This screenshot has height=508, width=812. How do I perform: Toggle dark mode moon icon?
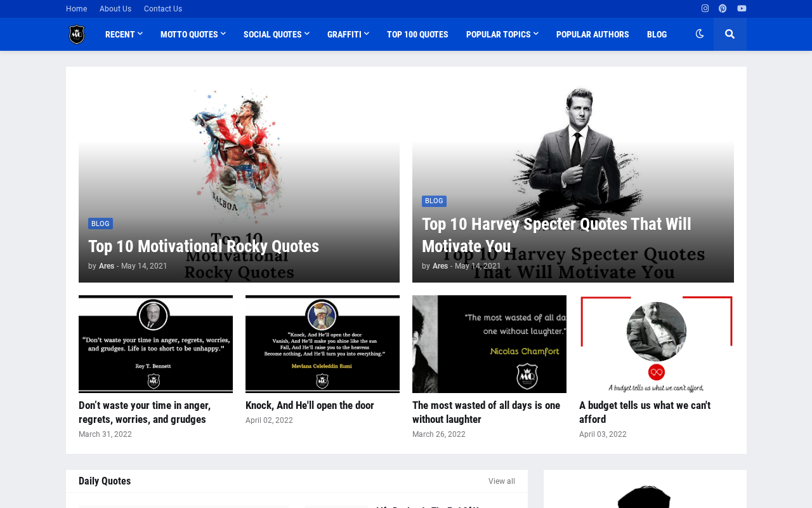point(699,34)
